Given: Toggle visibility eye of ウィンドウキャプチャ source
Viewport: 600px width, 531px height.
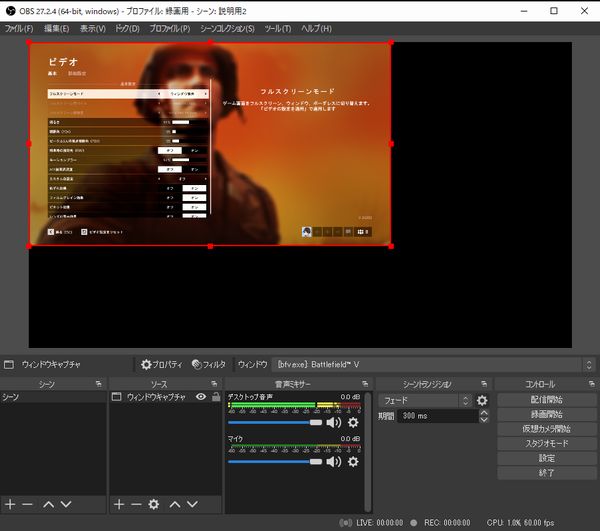Looking at the screenshot, I should click(x=201, y=397).
